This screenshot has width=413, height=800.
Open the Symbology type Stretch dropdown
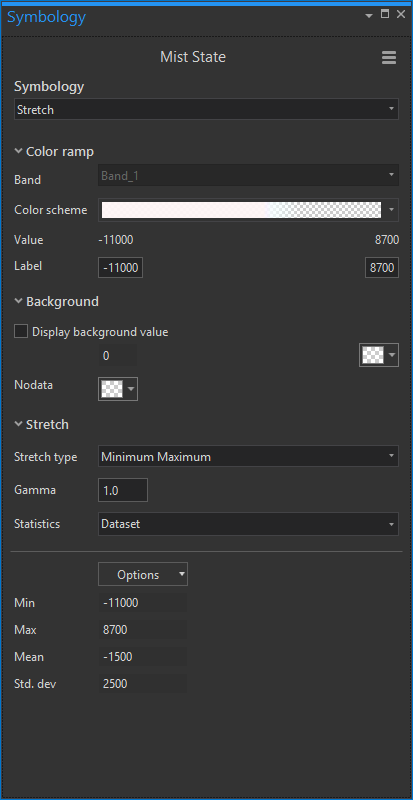206,109
